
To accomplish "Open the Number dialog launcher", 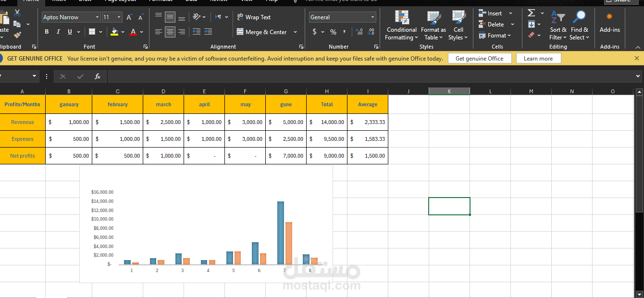I will click(376, 47).
